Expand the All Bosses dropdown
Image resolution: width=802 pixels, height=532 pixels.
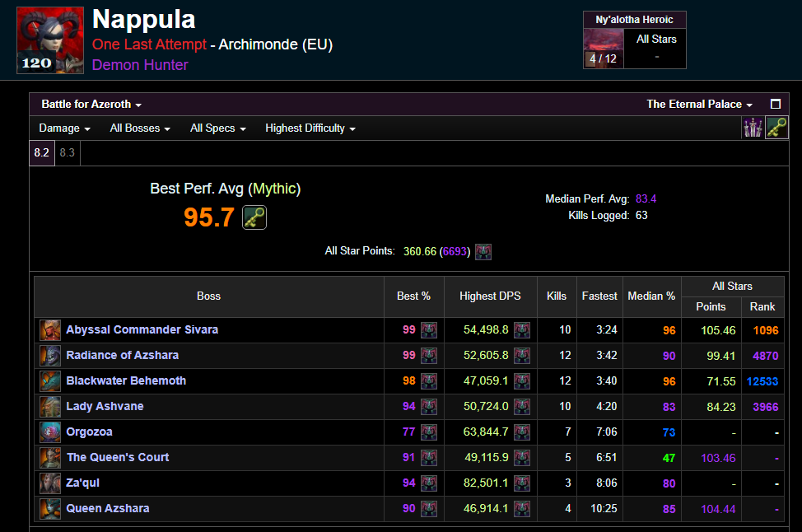pyautogui.click(x=140, y=128)
